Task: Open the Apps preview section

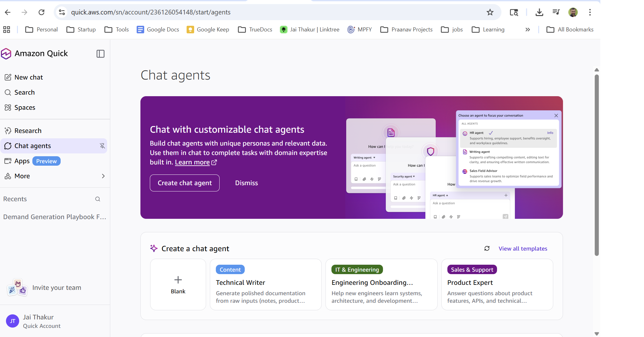Action: click(x=22, y=161)
